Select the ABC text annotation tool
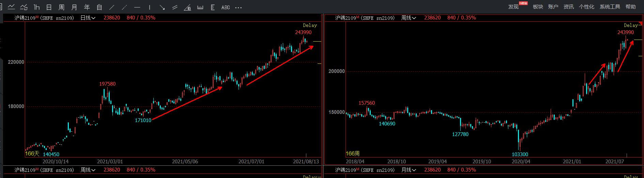This screenshot has height=178, width=644. tap(225, 7)
